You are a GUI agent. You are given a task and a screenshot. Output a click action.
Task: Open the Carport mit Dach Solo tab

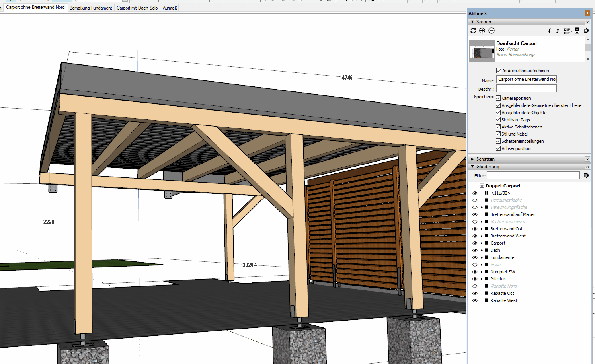(137, 8)
